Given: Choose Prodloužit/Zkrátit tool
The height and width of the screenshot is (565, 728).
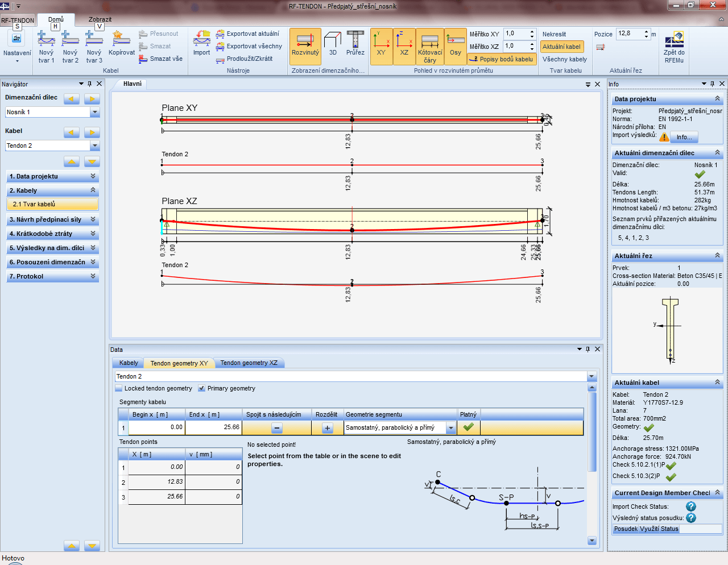Looking at the screenshot, I should click(x=245, y=59).
